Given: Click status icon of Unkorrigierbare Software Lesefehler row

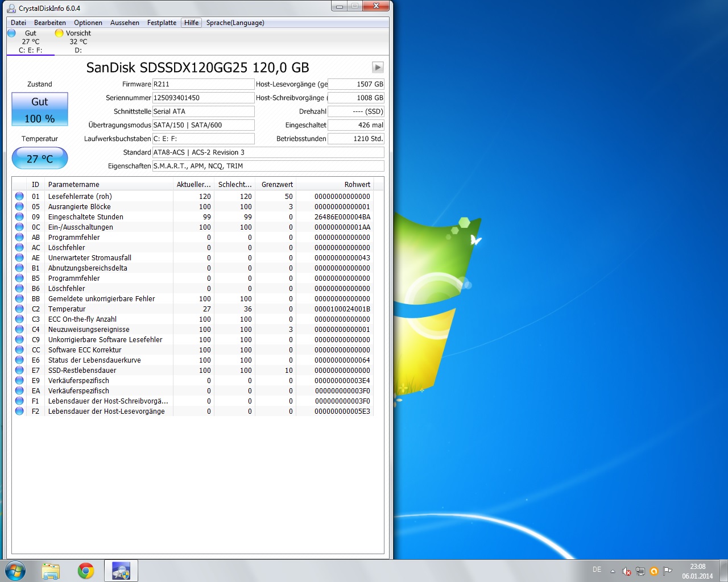Looking at the screenshot, I should click(19, 339).
